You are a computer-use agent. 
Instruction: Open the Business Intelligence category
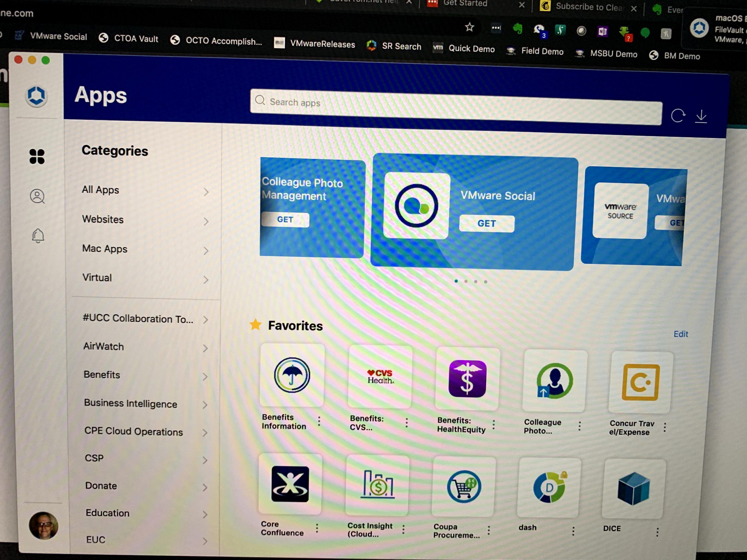click(130, 403)
